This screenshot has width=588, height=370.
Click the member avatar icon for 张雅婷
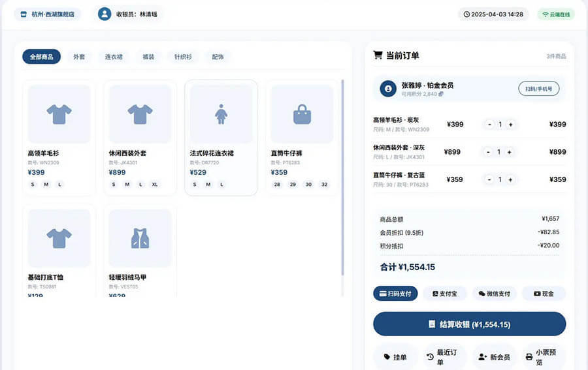[x=388, y=89]
